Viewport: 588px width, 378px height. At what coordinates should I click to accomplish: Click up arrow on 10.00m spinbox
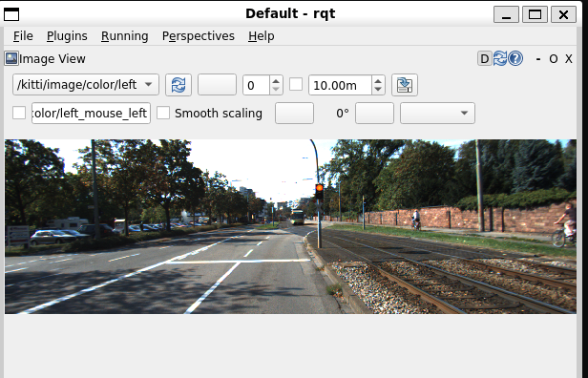(378, 80)
